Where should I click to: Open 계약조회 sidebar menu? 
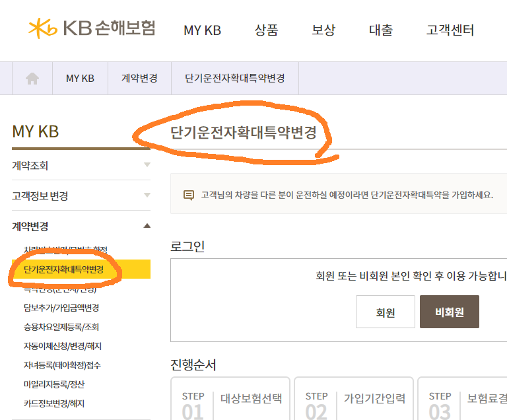coord(30,166)
